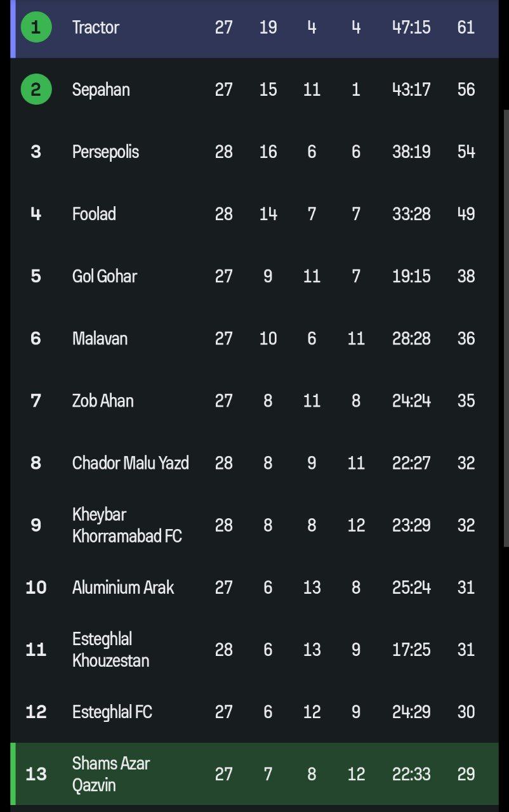Click the Esteghlal FC team name
This screenshot has width=509, height=812.
point(112,711)
